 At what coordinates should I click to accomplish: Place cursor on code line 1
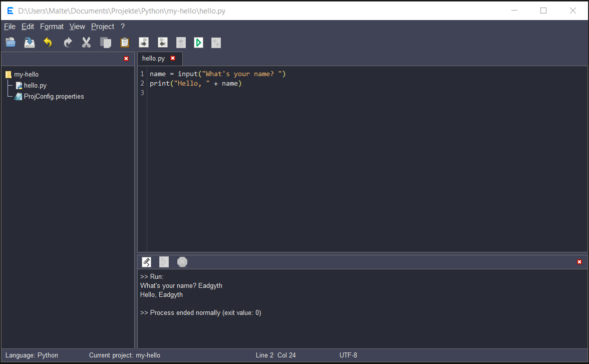tap(218, 74)
